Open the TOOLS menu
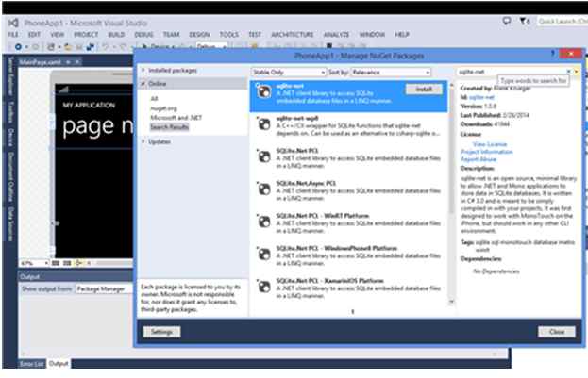This screenshot has width=588, height=378. [229, 34]
